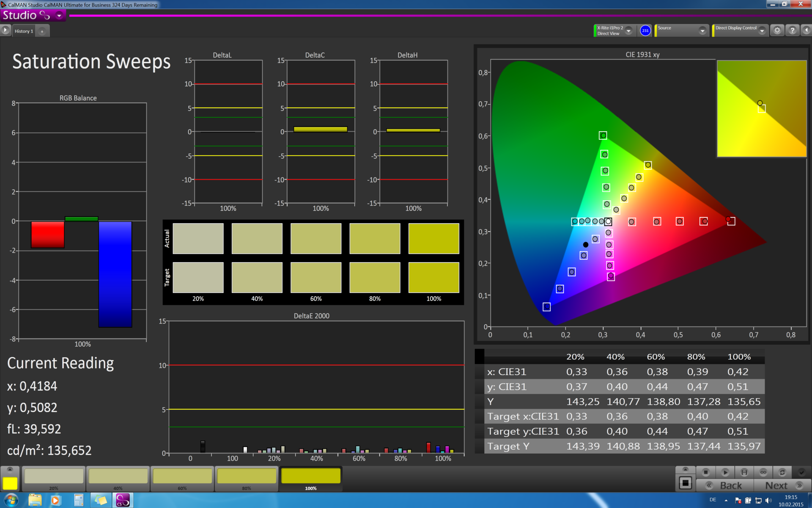Image resolution: width=812 pixels, height=508 pixels.
Task: Click the blue 231 meter counter
Action: (x=645, y=30)
